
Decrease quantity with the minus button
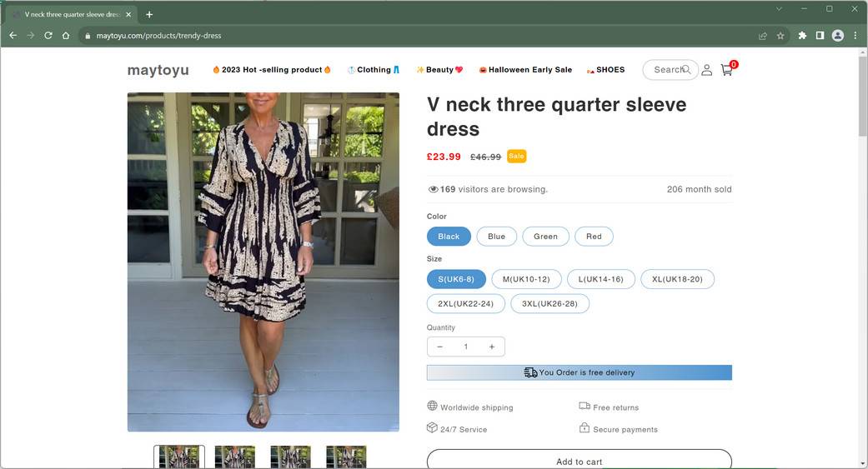440,347
